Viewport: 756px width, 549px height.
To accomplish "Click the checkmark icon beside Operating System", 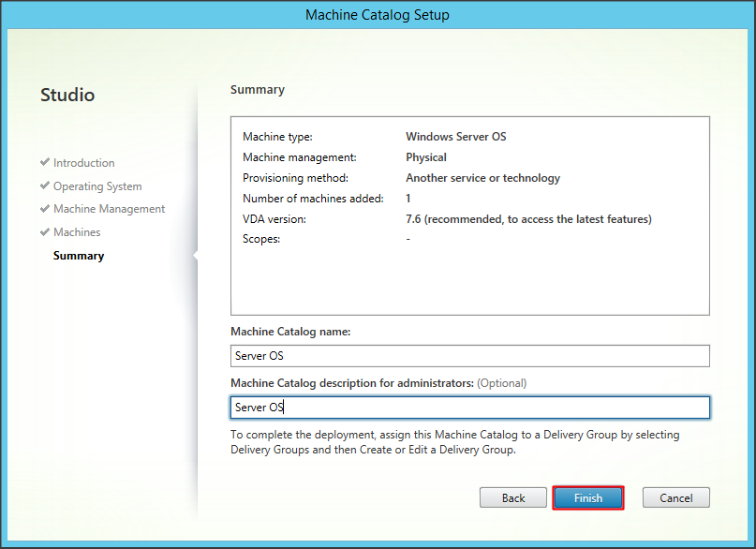I will 45,185.
